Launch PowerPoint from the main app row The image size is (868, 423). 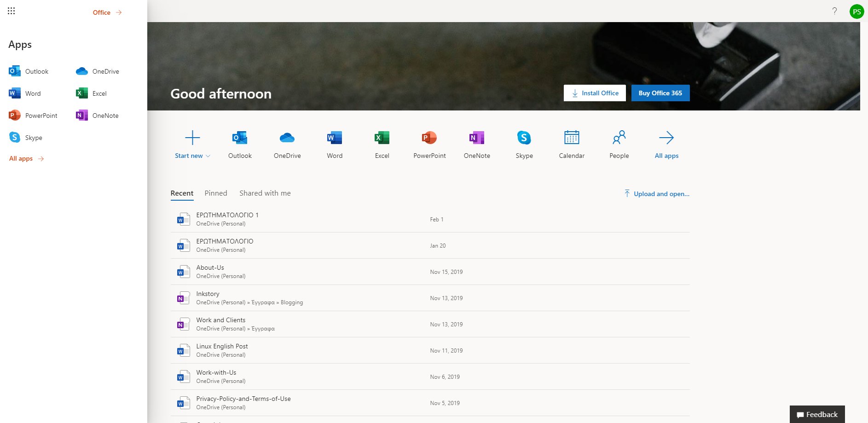tap(429, 138)
